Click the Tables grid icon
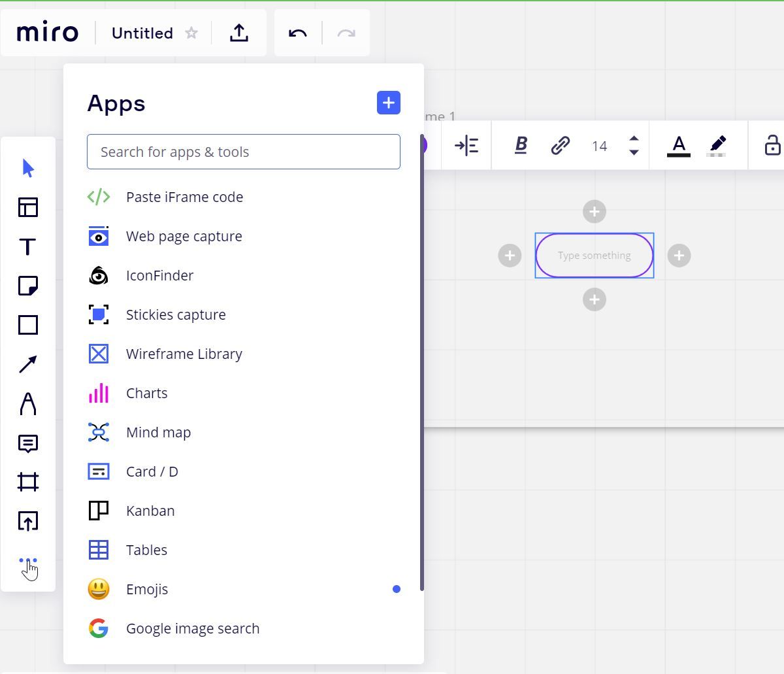The height and width of the screenshot is (674, 784). coord(99,550)
